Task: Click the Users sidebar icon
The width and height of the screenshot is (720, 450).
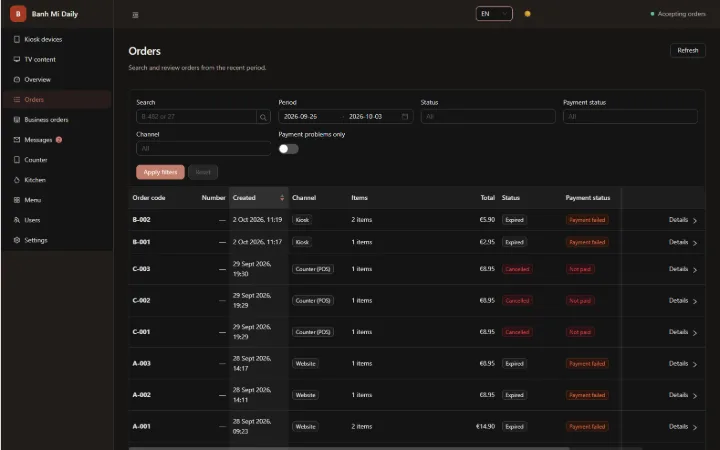Action: pyautogui.click(x=17, y=220)
